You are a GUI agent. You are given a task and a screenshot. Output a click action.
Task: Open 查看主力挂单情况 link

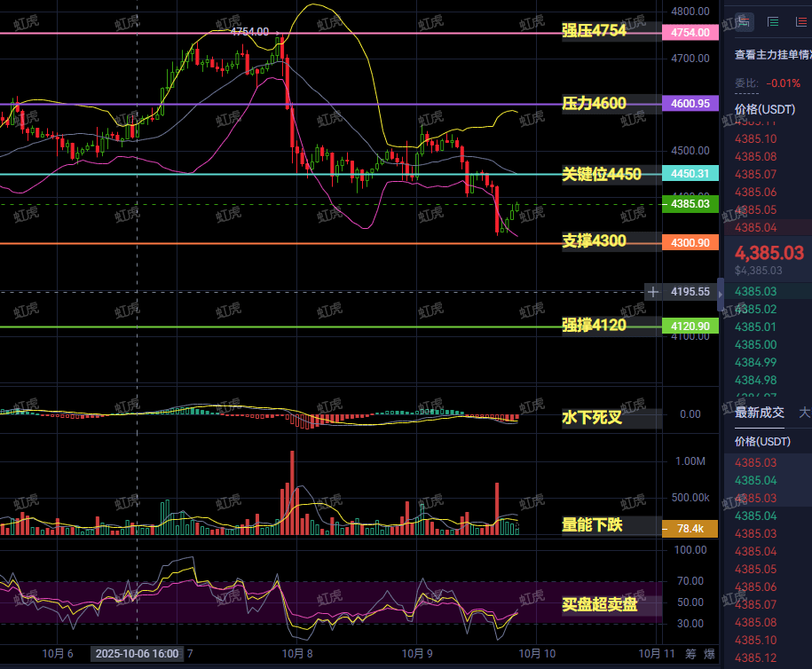point(773,55)
